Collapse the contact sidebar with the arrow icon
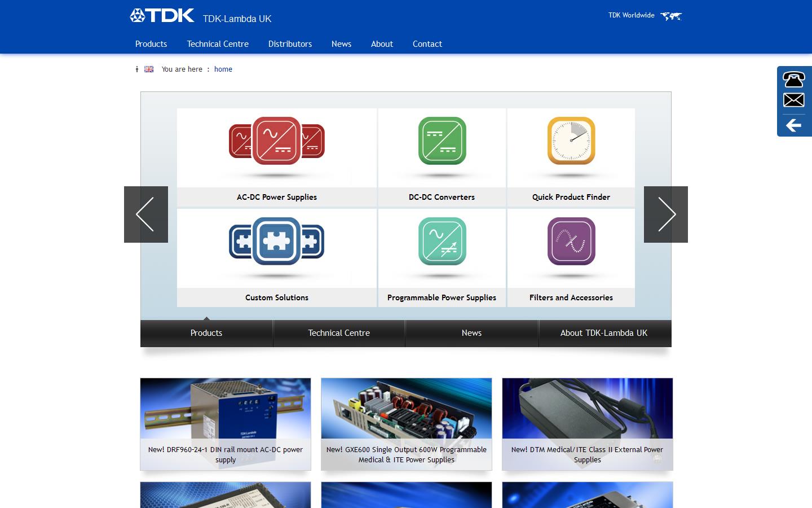Viewport: 812px width, 508px height. click(x=795, y=125)
